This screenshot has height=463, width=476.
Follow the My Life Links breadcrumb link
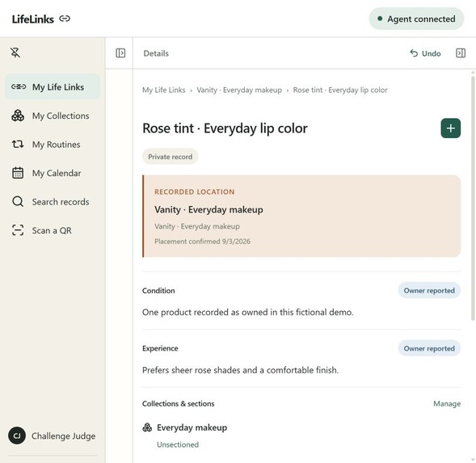163,90
